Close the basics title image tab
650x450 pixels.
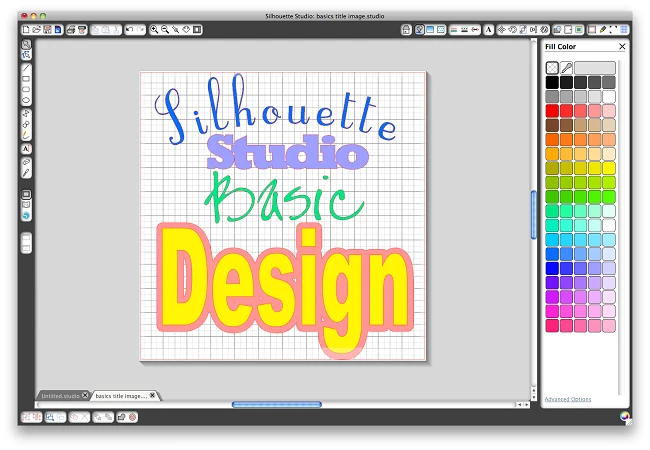coord(154,396)
